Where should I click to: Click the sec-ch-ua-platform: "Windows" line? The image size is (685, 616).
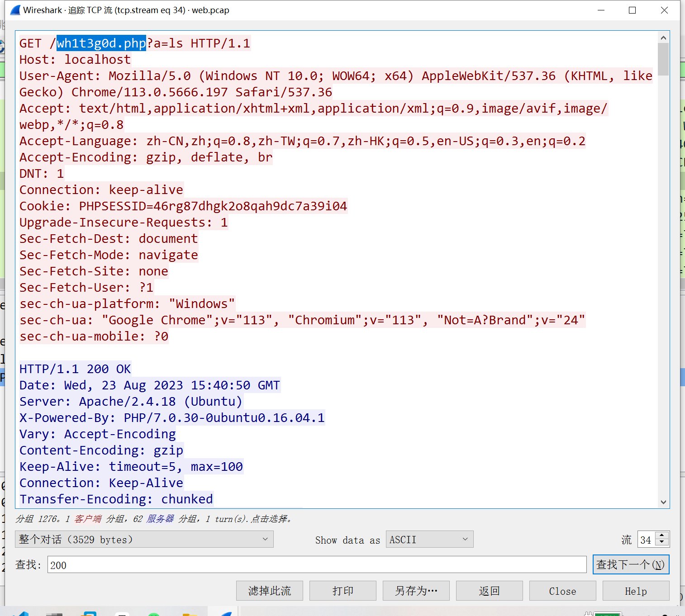click(127, 304)
